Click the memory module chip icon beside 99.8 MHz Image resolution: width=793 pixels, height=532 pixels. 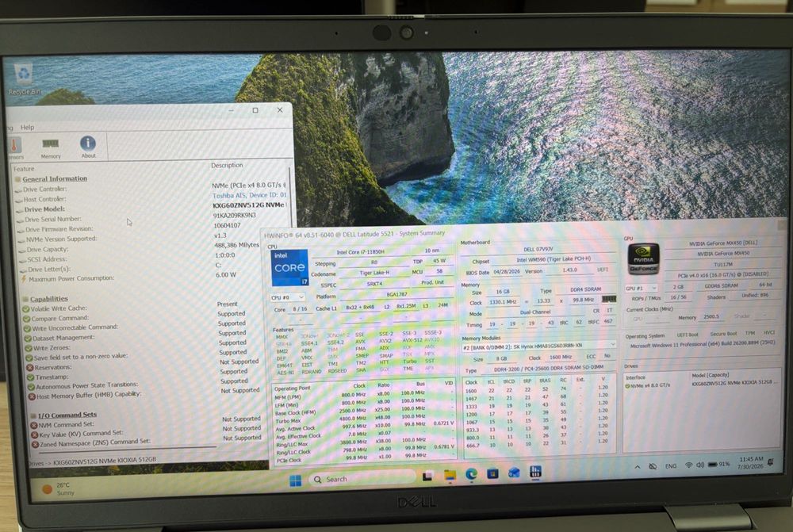pos(609,300)
